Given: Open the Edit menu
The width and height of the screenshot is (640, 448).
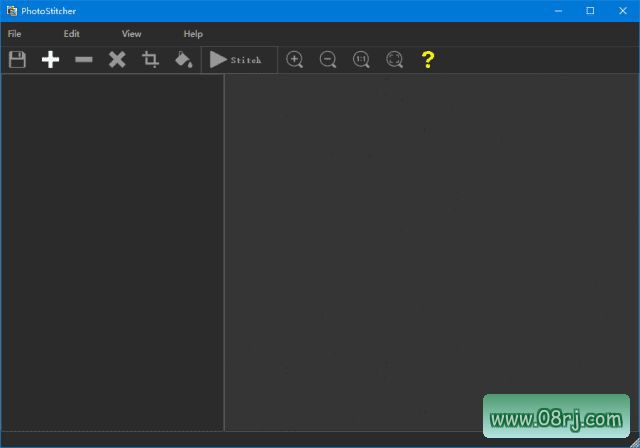Looking at the screenshot, I should pos(71,34).
